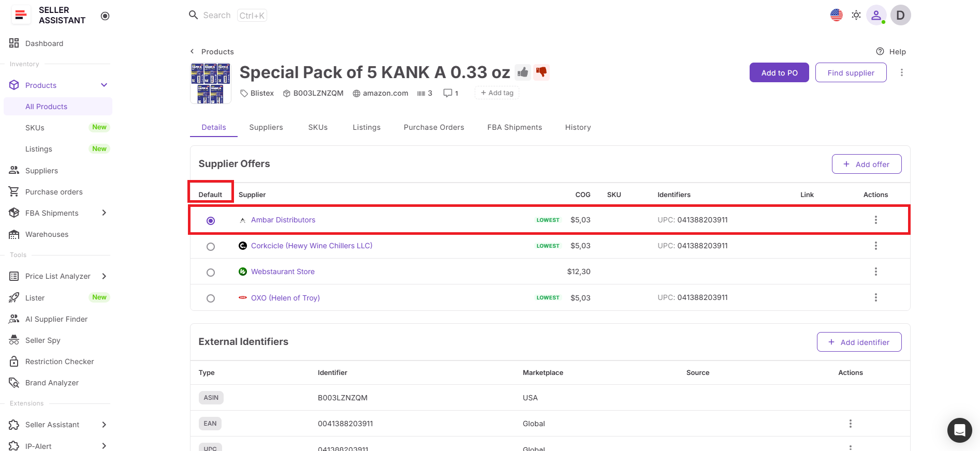Click Add to PO button

(779, 72)
